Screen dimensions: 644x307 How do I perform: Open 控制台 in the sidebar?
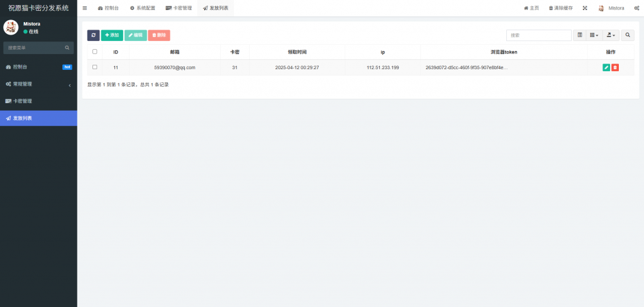pos(38,67)
